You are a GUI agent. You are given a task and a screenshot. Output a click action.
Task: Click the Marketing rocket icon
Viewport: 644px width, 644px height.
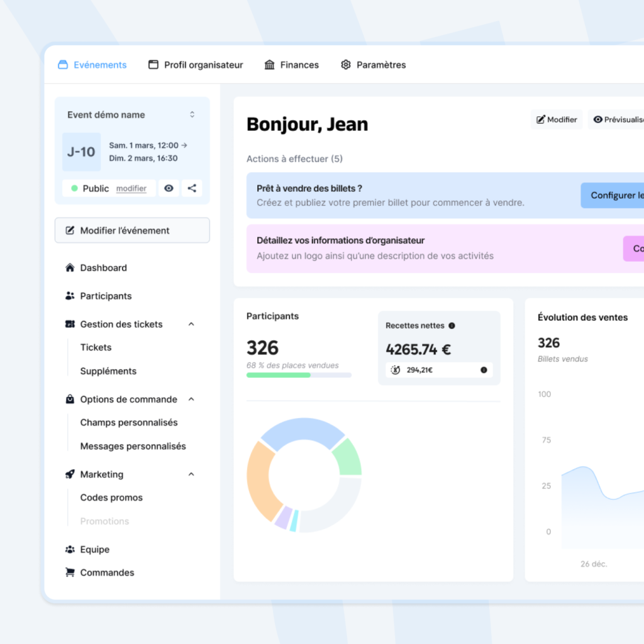[x=70, y=474]
